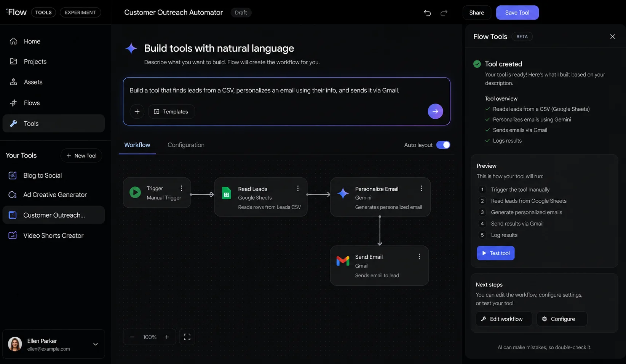The image size is (626, 364).
Task: Open Read Leads node options menu
Action: tap(298, 188)
